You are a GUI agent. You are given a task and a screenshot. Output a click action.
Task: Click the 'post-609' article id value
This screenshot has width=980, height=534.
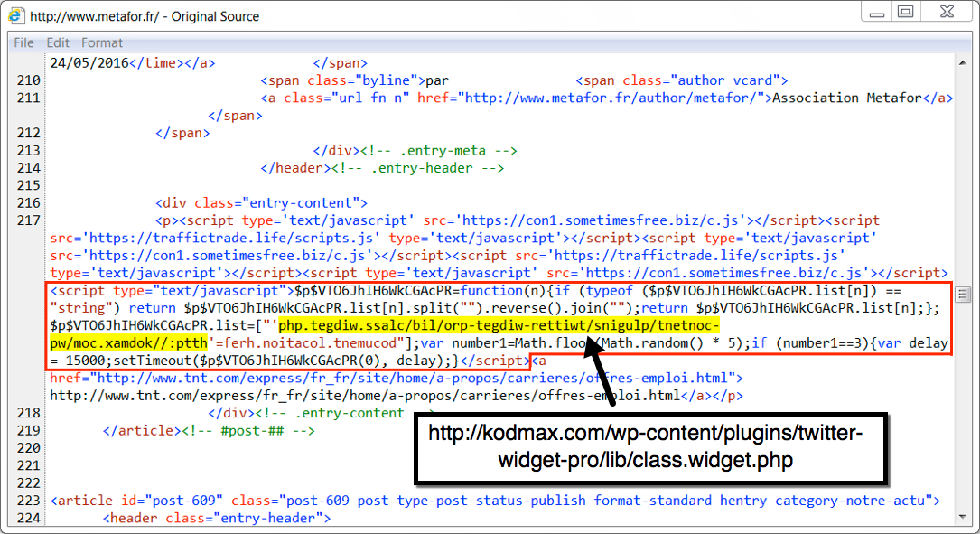click(x=183, y=501)
